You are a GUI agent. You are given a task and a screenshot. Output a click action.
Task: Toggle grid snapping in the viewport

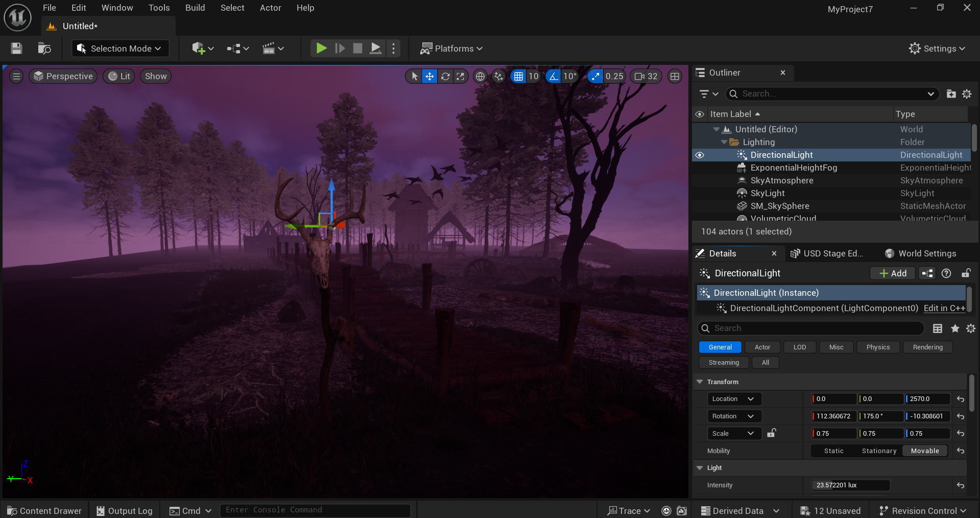[x=518, y=76]
